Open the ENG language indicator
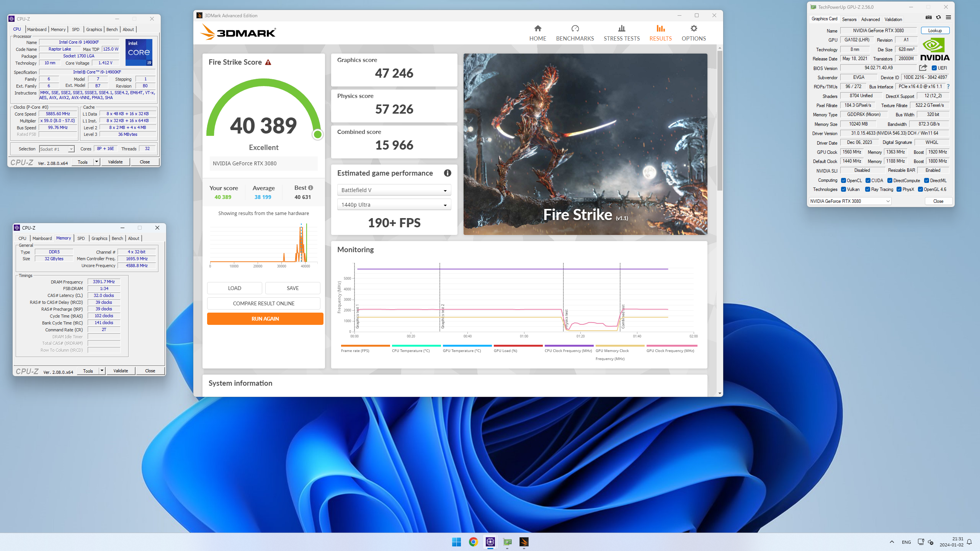This screenshot has width=980, height=551. (906, 542)
